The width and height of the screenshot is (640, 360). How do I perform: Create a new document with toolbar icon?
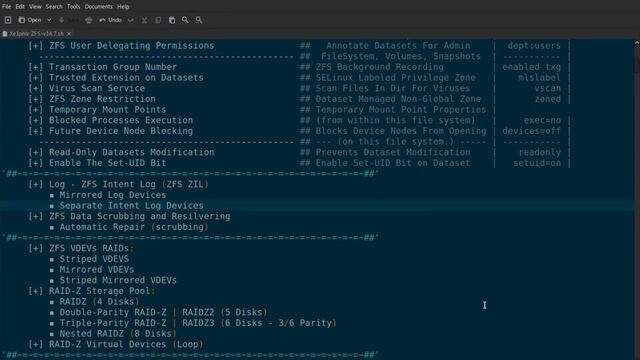(8, 20)
